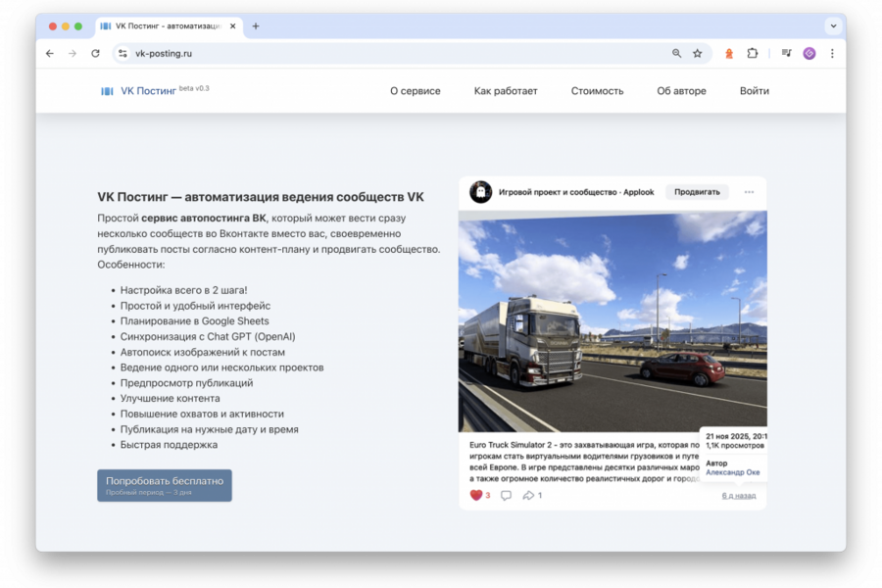Open Chrome's three-dot browser menu
This screenshot has height=588, width=882.
830,54
